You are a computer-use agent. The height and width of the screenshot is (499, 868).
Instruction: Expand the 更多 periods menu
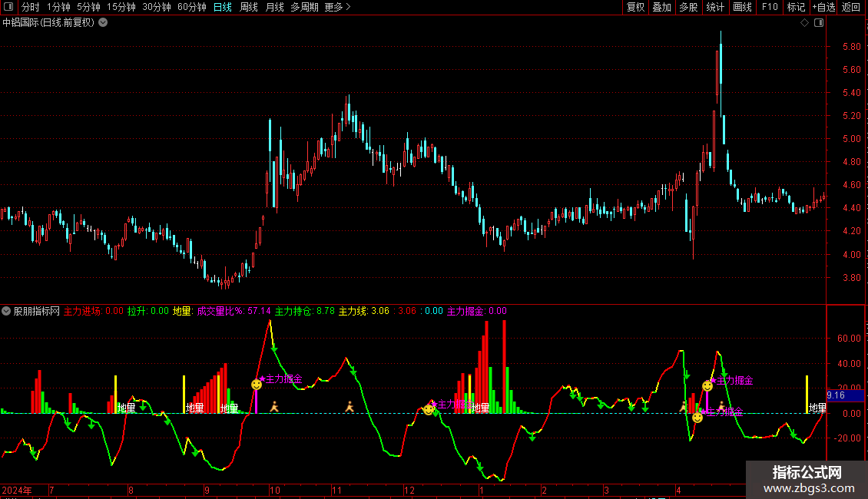point(337,8)
